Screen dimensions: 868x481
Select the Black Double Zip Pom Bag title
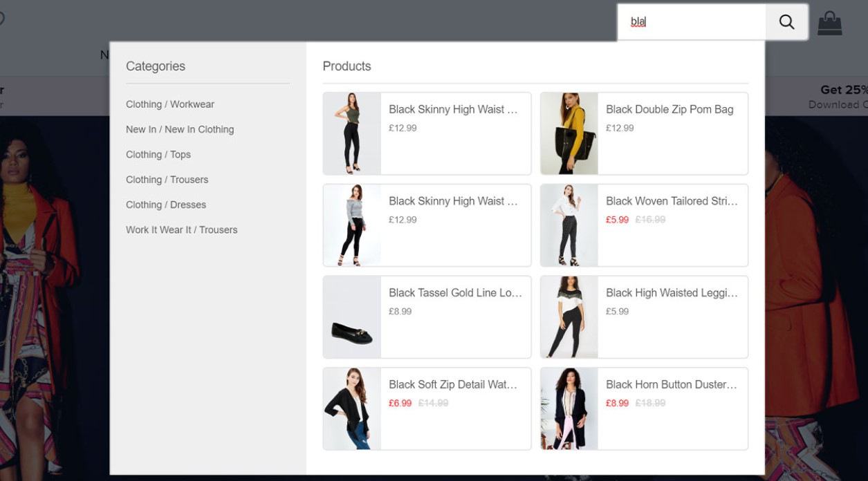[x=670, y=109]
